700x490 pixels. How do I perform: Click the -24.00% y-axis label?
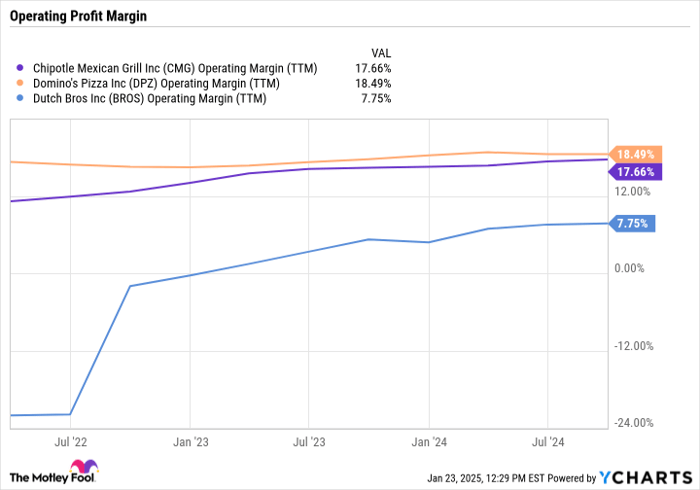[x=634, y=423]
